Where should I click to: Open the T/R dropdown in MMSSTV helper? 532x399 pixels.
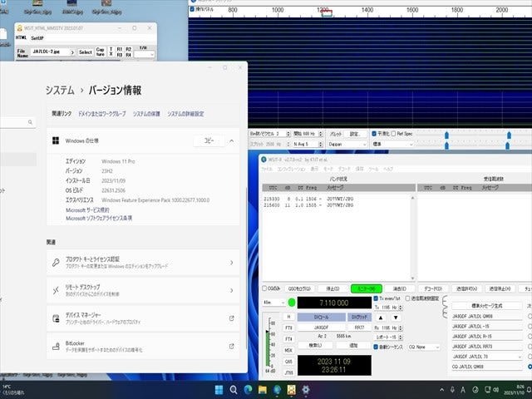pyautogui.click(x=144, y=54)
